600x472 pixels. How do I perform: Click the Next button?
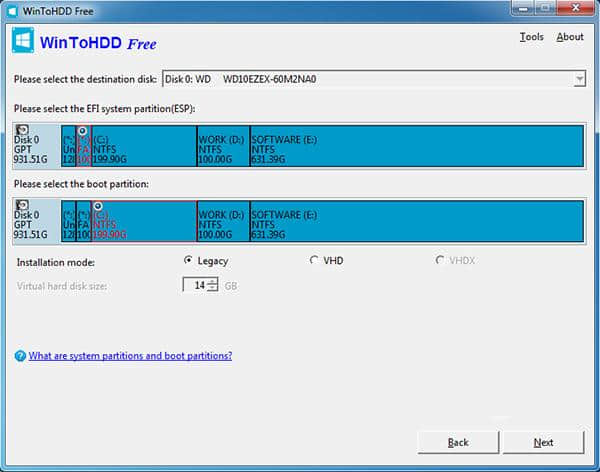543,442
